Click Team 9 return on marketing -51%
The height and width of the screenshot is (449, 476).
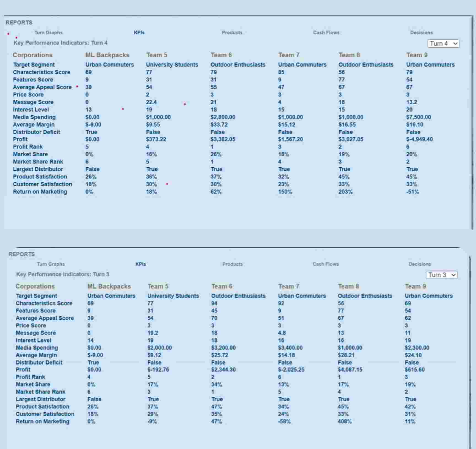412,192
